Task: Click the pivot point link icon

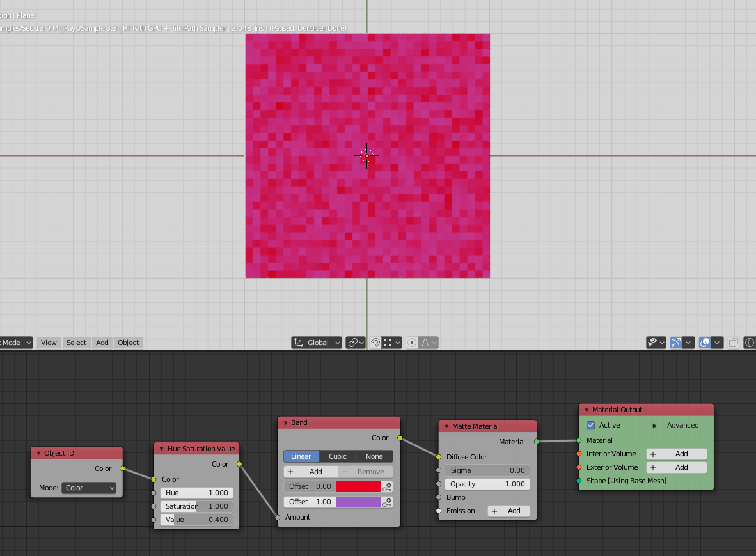Action: (352, 343)
